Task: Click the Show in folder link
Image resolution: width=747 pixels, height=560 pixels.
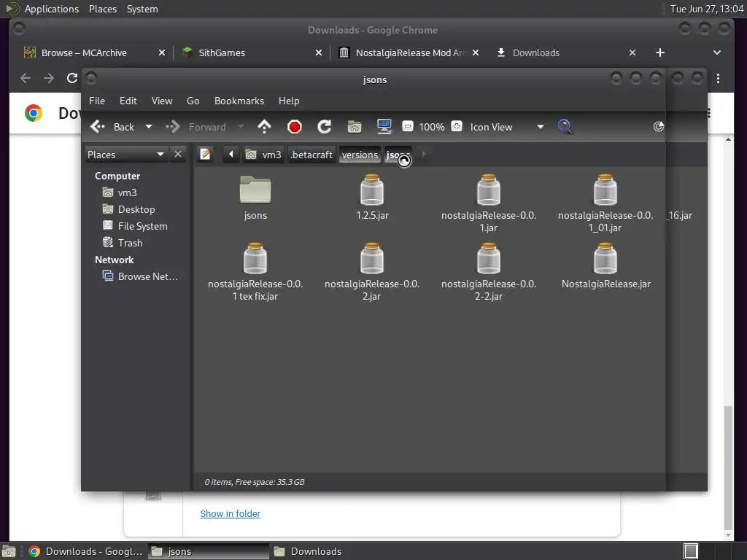Action: pyautogui.click(x=230, y=514)
